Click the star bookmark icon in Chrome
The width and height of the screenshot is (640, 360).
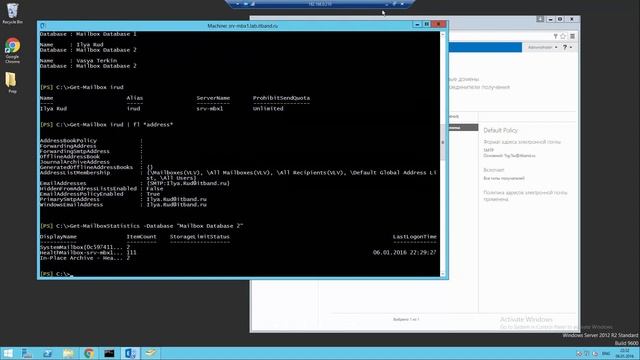(563, 36)
